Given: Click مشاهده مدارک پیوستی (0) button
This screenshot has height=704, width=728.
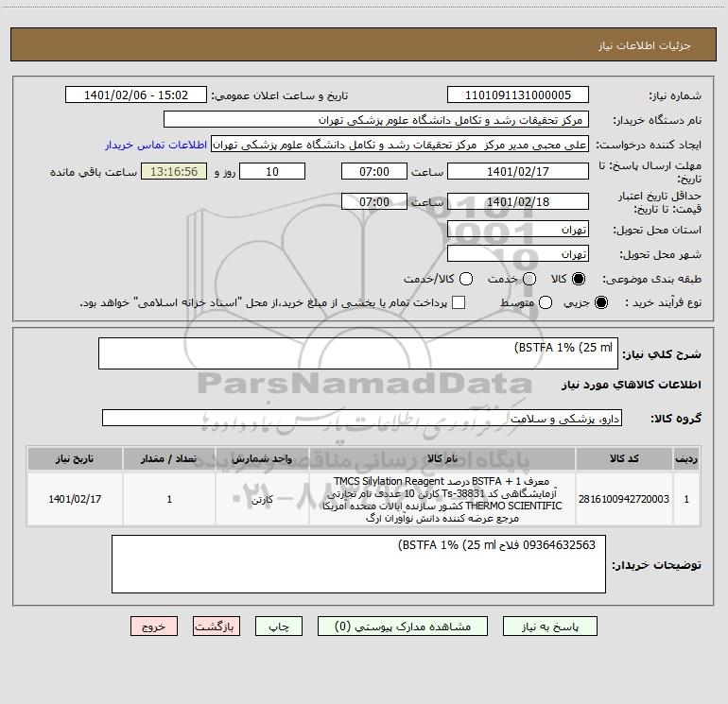Looking at the screenshot, I should 403,627.
